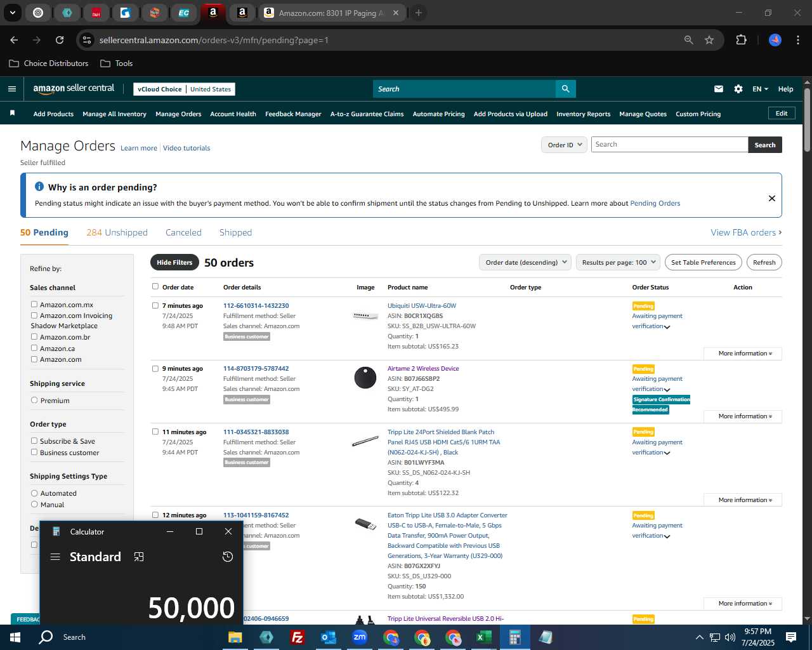
Task: Check the Subscribe & Save order type
Action: 34,441
